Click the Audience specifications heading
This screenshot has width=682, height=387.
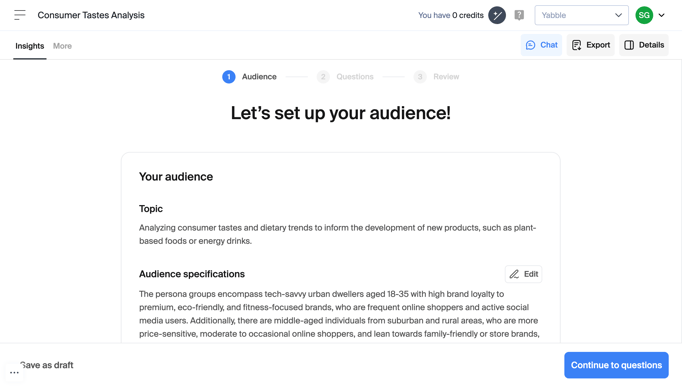pos(192,274)
